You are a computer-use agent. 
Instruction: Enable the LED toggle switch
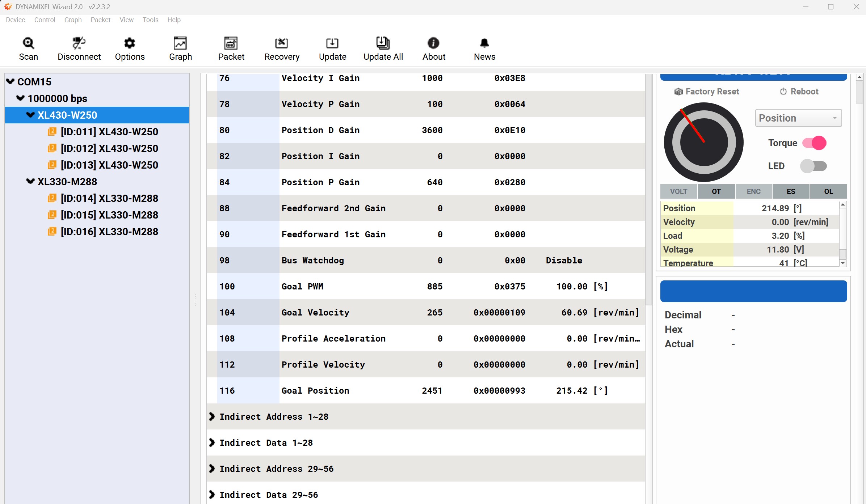click(814, 166)
